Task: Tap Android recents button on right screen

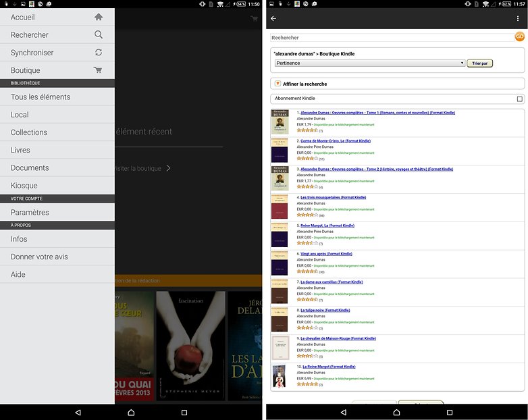Action: 450,413
